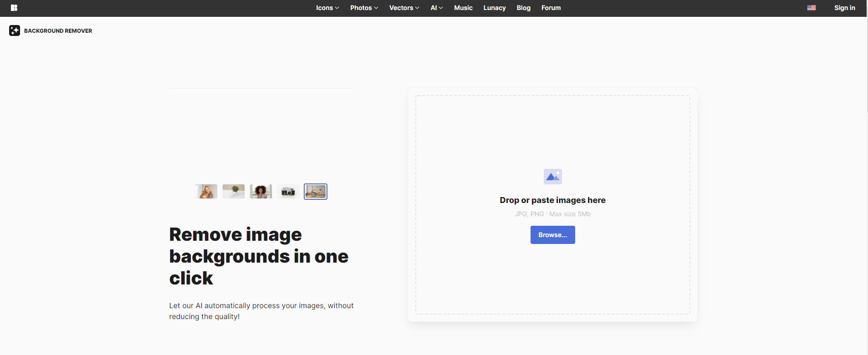Click the BACKGROUND REMOVER title link
Viewport: 868px width, 355px height.
58,31
